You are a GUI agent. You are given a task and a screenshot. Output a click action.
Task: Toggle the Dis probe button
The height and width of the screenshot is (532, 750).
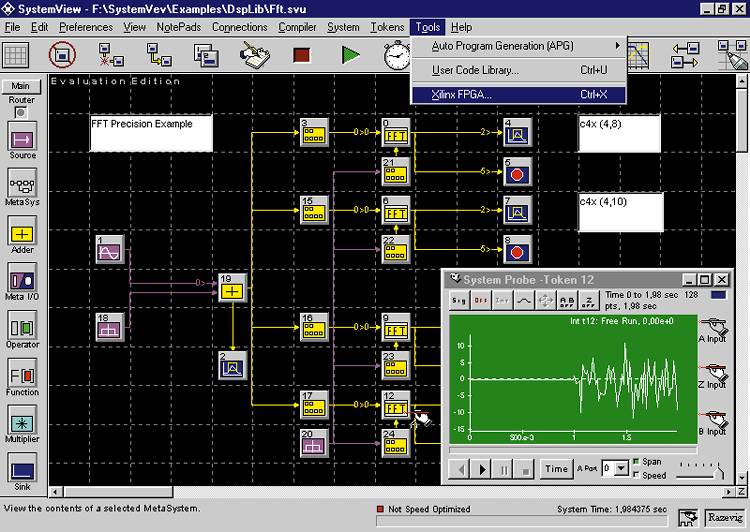[x=481, y=300]
